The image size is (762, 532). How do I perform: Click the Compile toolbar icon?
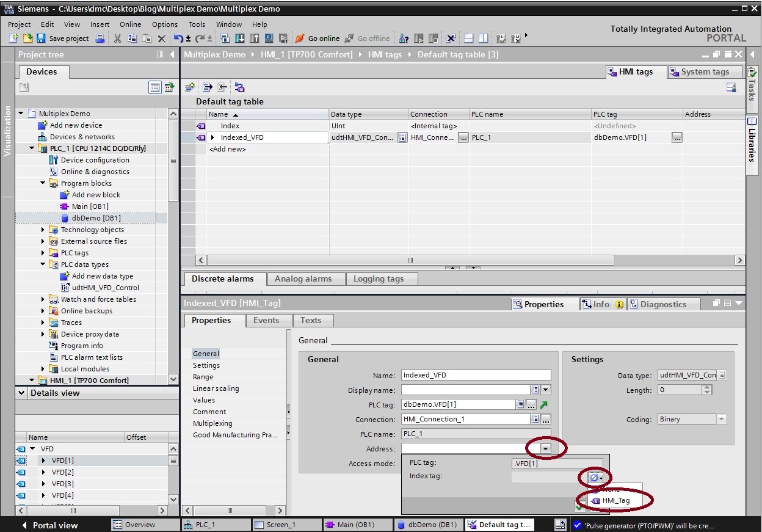(225, 38)
